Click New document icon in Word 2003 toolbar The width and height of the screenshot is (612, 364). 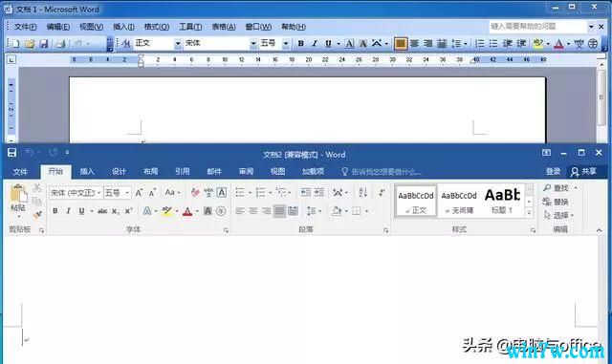[x=15, y=44]
